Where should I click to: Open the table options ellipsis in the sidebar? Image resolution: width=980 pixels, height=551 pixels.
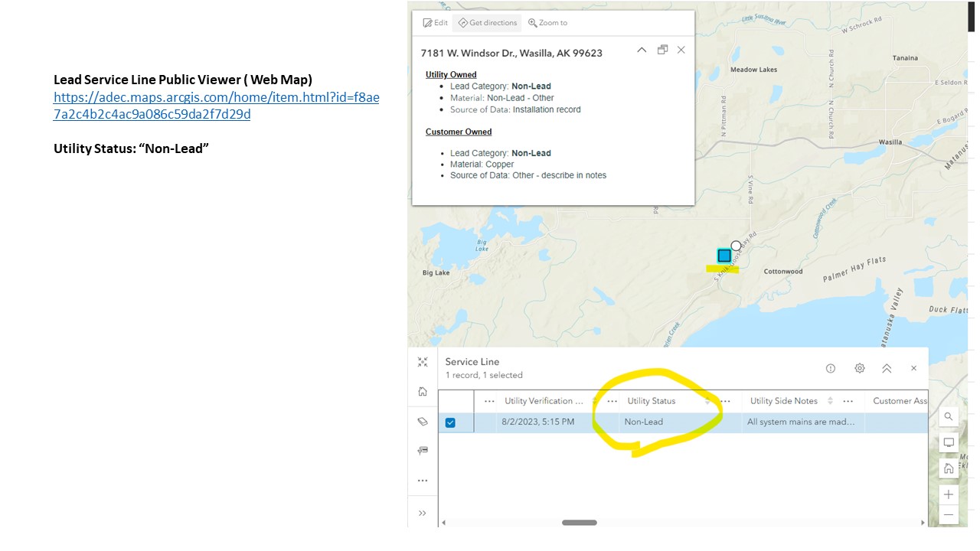[x=422, y=480]
